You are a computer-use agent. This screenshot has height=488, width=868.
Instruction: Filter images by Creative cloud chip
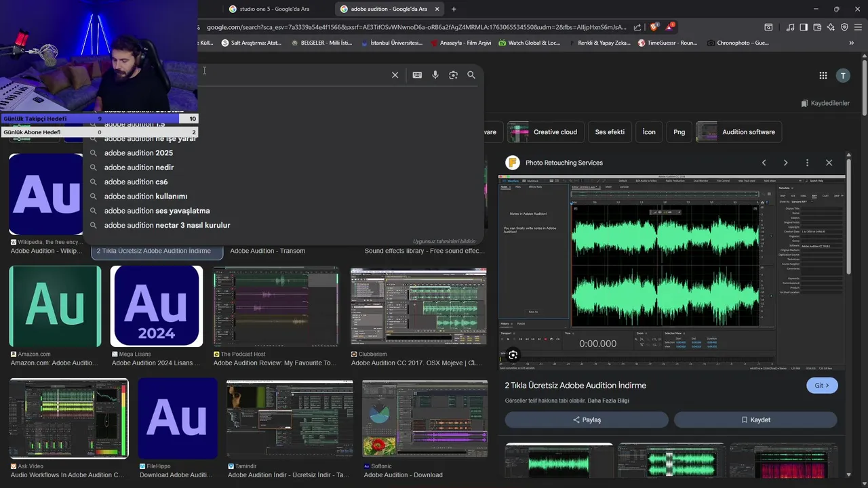546,132
